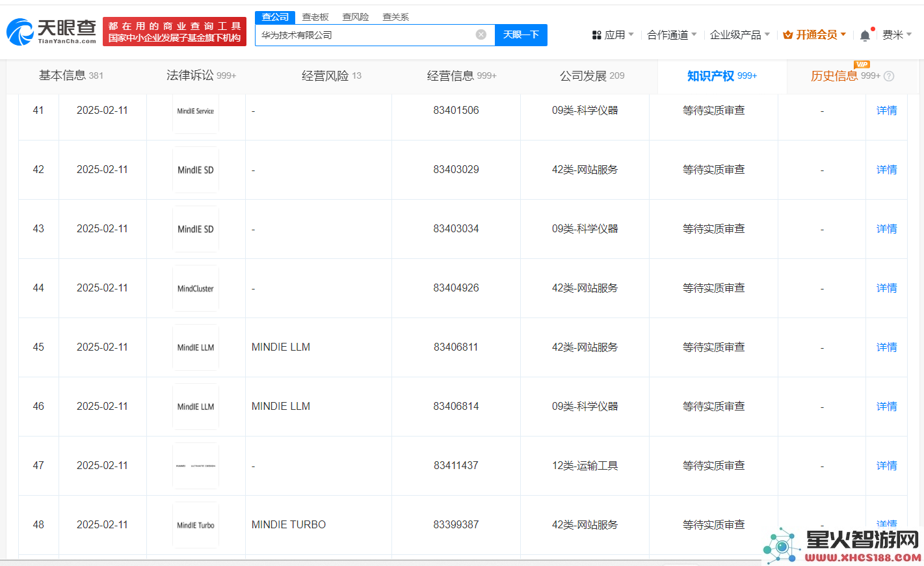Select registration number 83399387
This screenshot has width=924, height=566.
(456, 525)
